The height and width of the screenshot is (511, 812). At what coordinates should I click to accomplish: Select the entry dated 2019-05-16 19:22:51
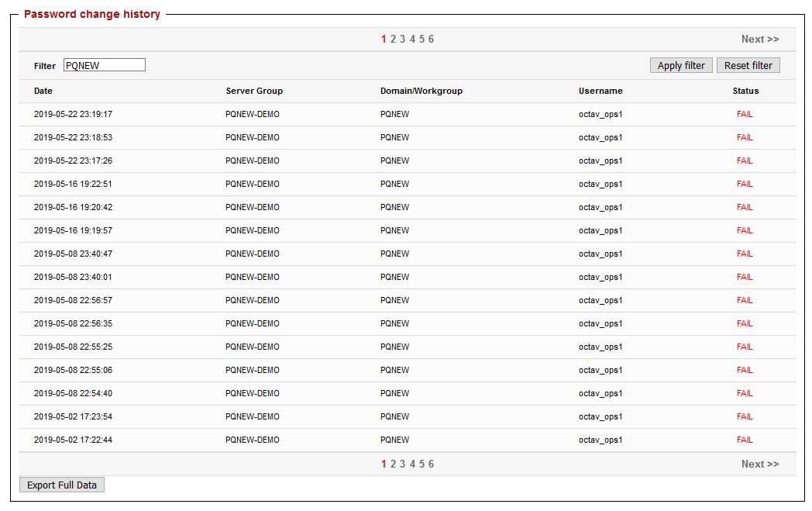point(73,185)
